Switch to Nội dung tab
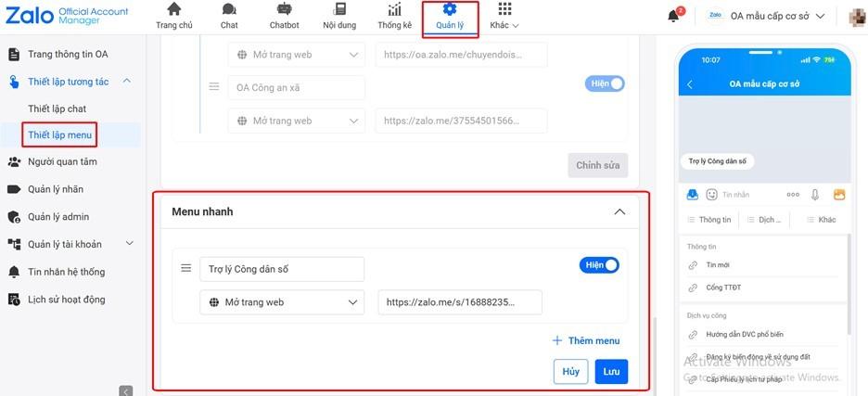 click(x=339, y=16)
